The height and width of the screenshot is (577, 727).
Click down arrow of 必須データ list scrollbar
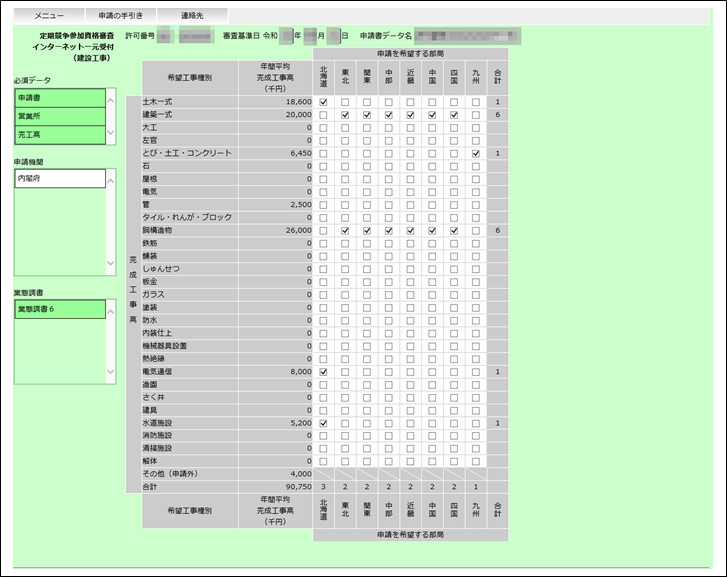point(111,133)
